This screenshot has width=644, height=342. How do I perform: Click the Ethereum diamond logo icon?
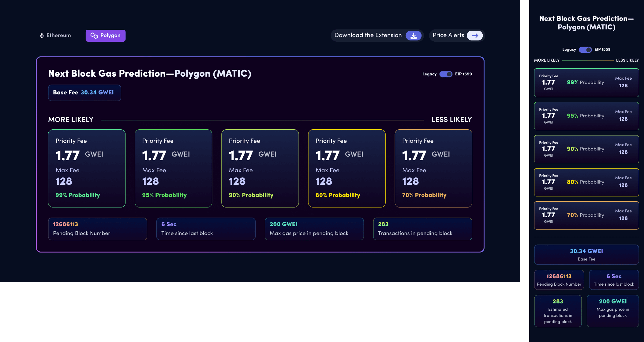(x=42, y=36)
